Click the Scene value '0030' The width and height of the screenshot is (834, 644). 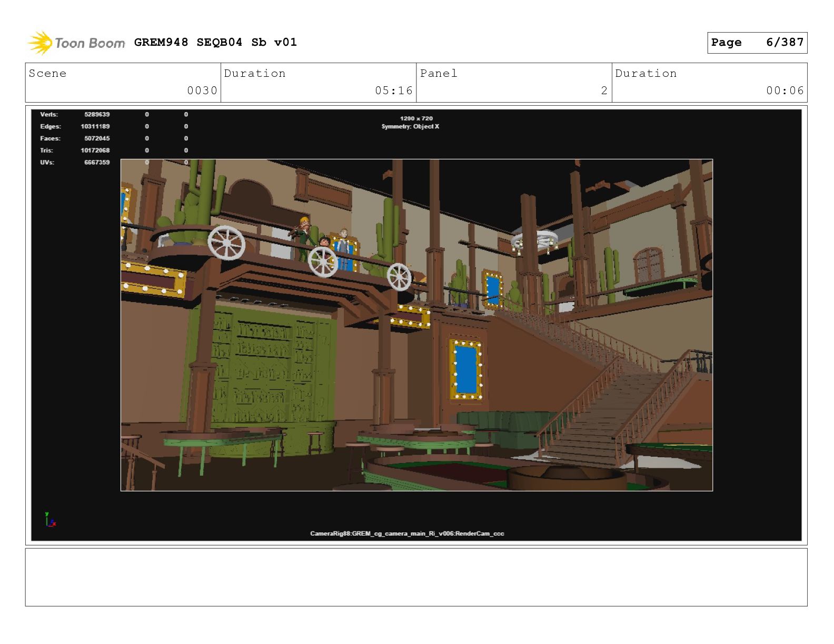(x=202, y=90)
